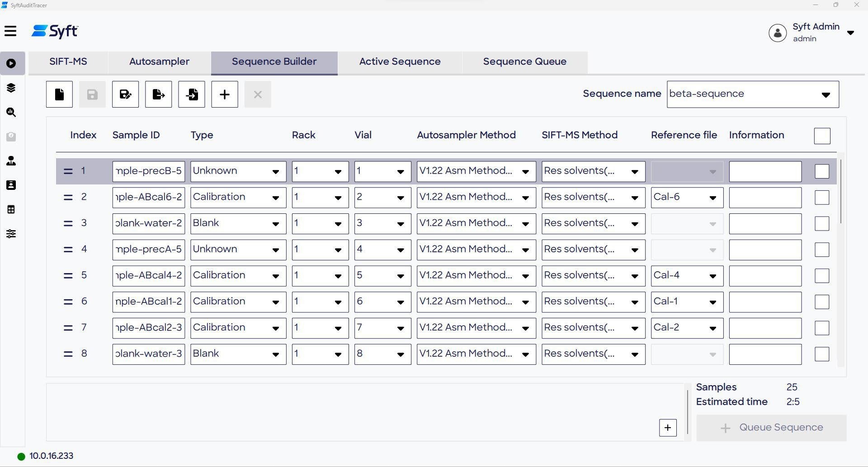Viewport: 868px width, 467px height.
Task: Select the layers icon in the sidebar
Action: 11,87
